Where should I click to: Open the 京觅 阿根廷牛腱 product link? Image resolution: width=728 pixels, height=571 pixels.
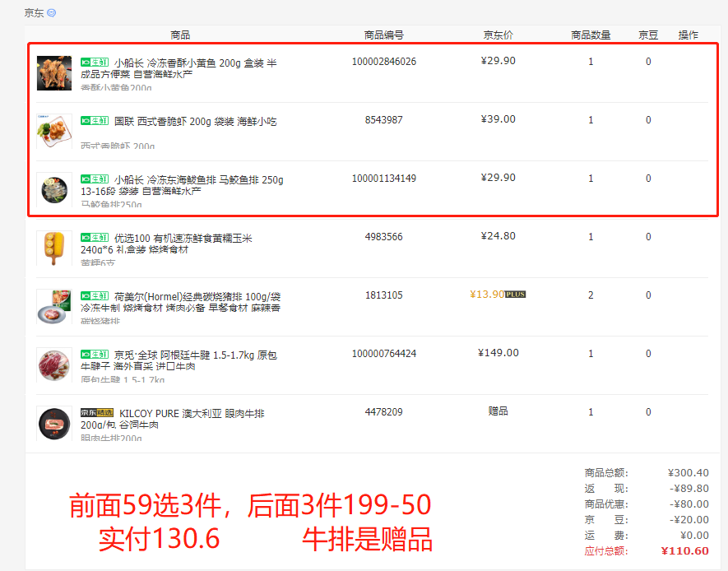click(179, 360)
